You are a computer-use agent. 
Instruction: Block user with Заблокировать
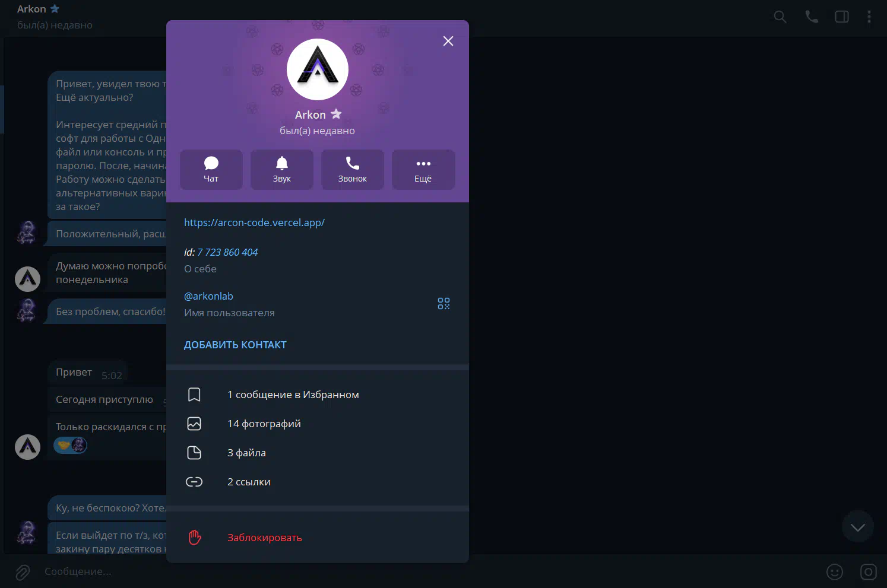264,538
